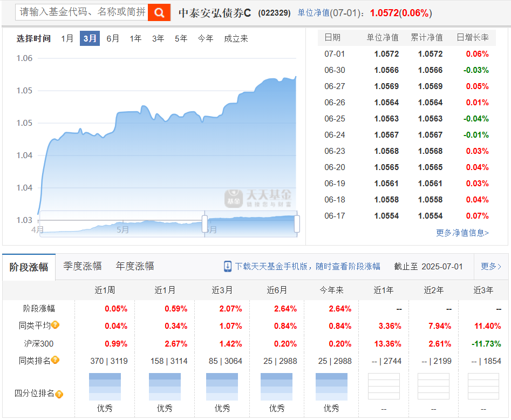Select the 1年 time range
This screenshot has height=420, width=511.
[x=135, y=38]
